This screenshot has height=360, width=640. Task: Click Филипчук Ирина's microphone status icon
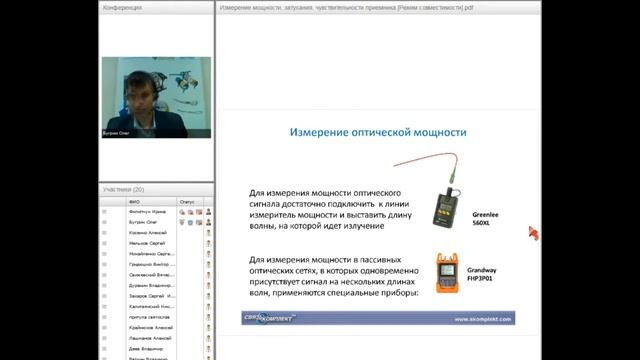(182, 212)
